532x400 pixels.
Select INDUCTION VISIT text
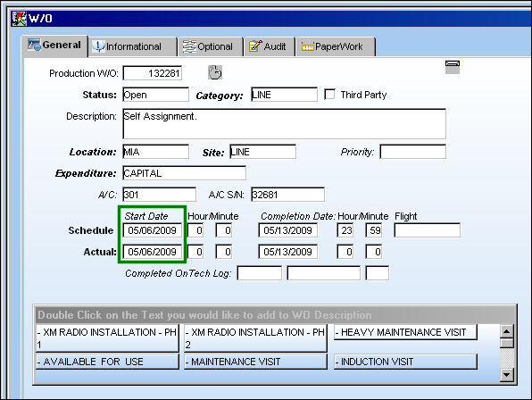[405, 362]
